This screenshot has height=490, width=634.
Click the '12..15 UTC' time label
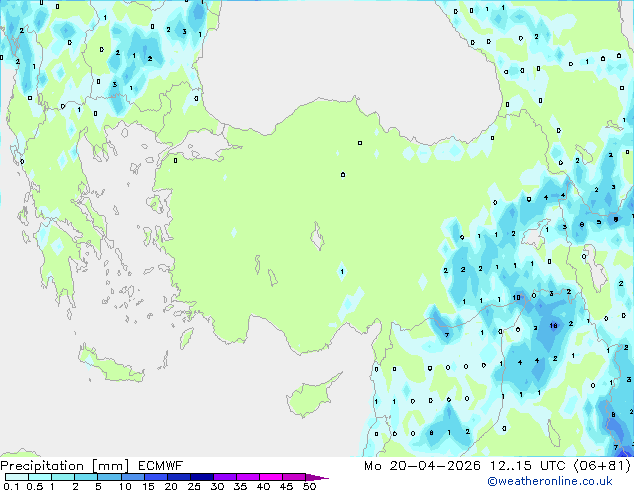pos(527,466)
